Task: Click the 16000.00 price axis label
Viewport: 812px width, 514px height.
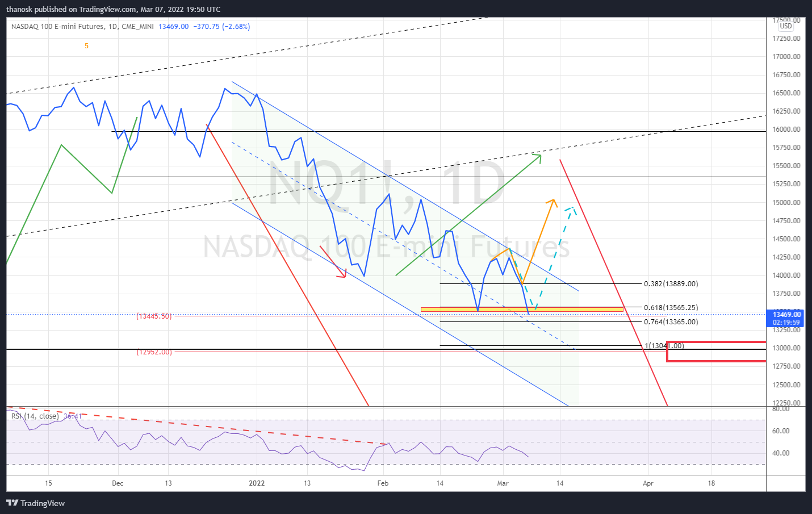Action: coord(786,129)
